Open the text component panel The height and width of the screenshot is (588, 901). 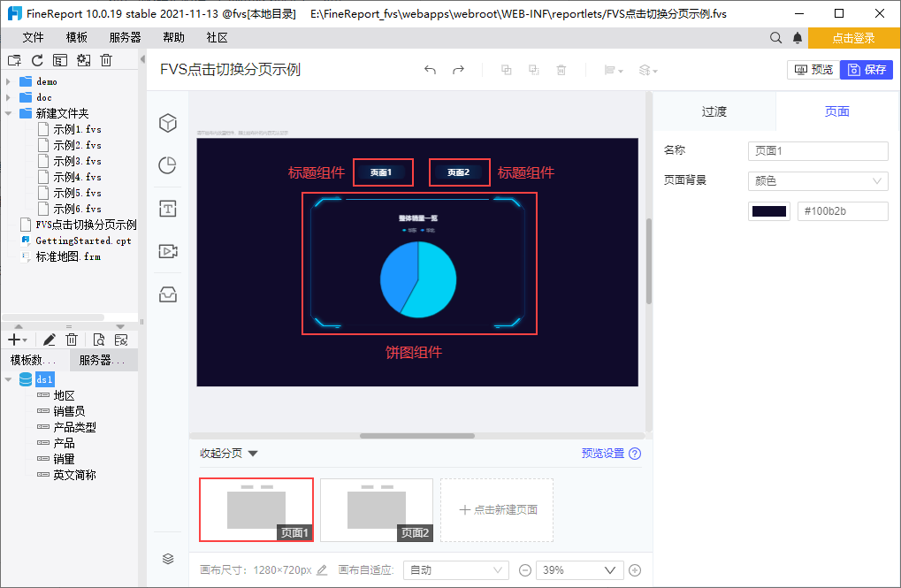click(x=168, y=209)
